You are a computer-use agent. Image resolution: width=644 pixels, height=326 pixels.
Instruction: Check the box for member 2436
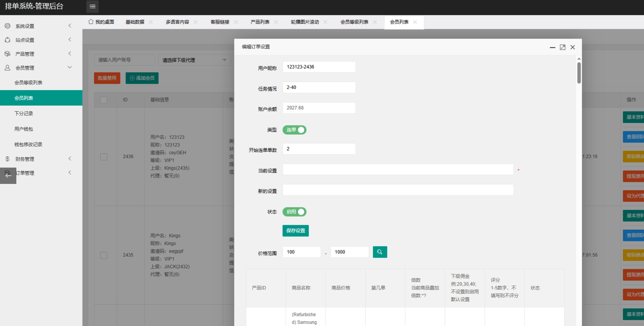point(104,157)
